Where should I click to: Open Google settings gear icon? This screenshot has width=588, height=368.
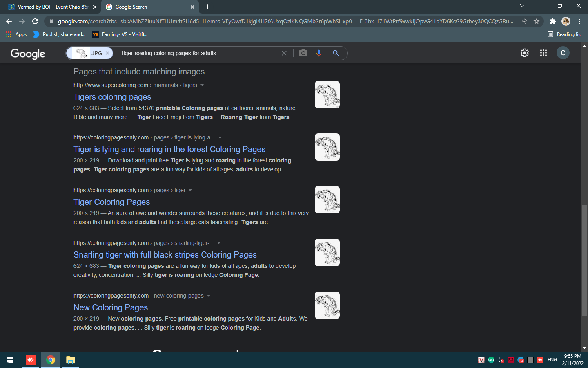click(x=525, y=53)
